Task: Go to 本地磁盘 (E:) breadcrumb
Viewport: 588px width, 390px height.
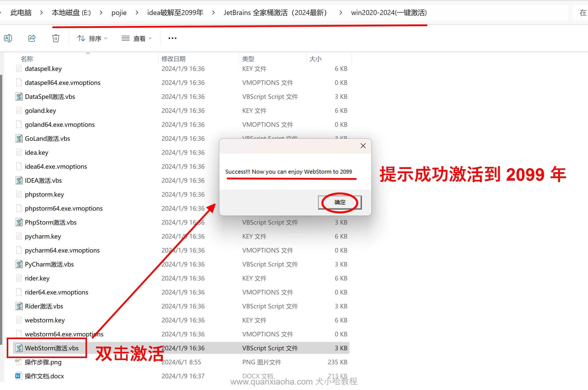Action: pos(71,12)
